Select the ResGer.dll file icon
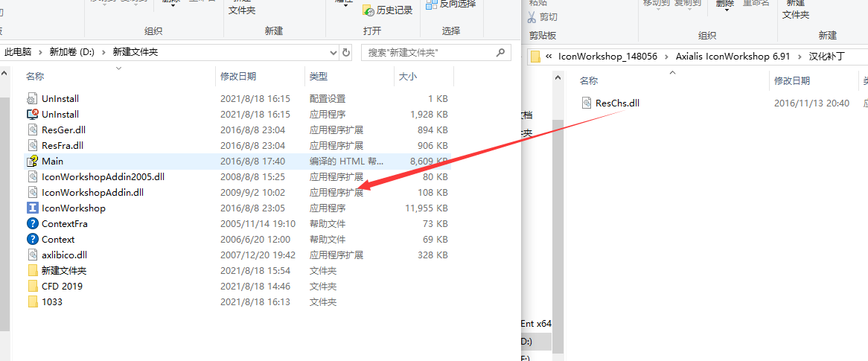The image size is (868, 361). (x=32, y=130)
